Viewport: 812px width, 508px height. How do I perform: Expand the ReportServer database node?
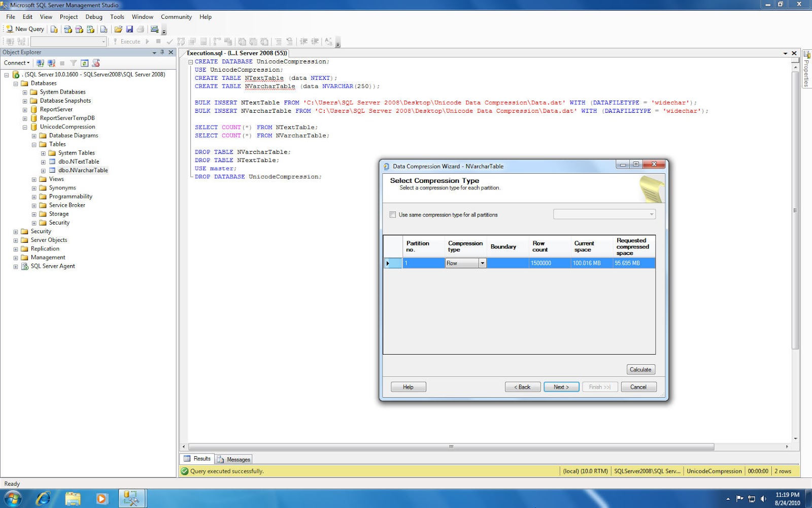[x=25, y=110]
